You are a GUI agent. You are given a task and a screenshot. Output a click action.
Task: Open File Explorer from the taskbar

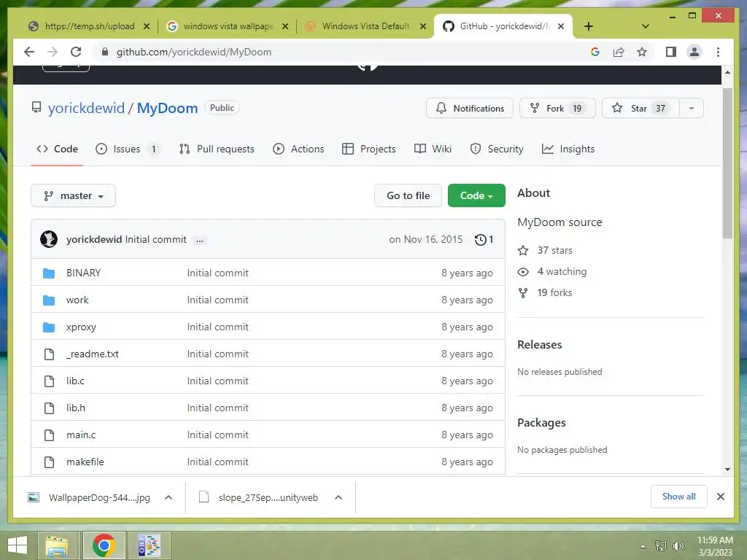pos(57,545)
